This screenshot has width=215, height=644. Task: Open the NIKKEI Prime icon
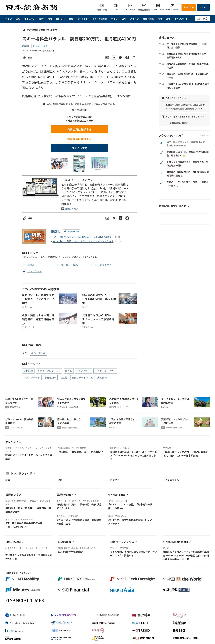click(x=172, y=6)
